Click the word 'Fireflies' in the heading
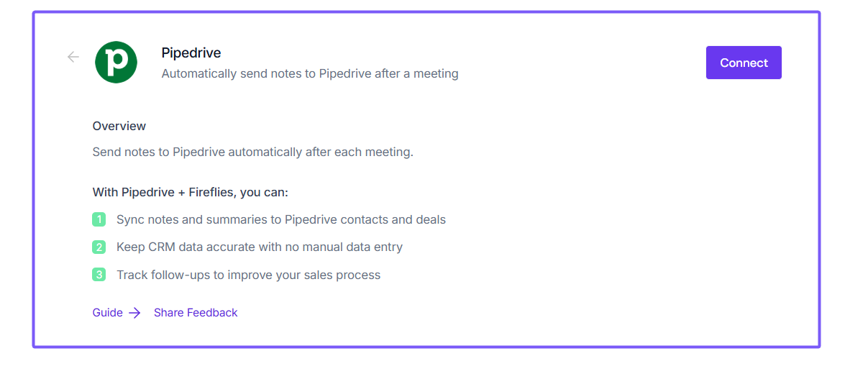This screenshot has width=868, height=374. tap(214, 192)
